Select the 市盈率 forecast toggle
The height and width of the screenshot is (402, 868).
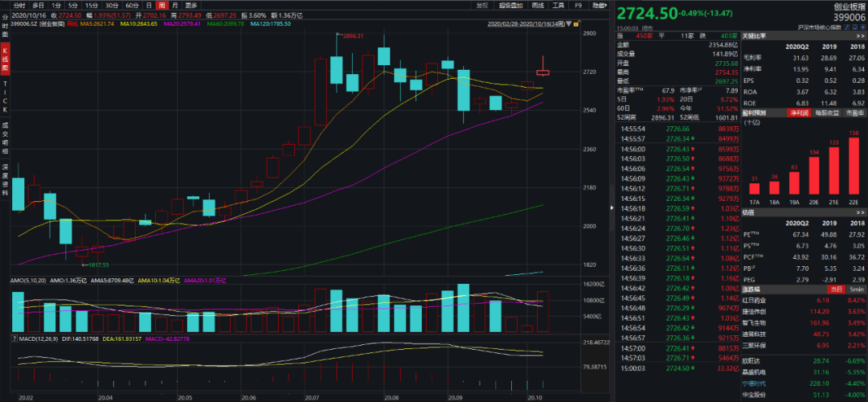tap(854, 113)
